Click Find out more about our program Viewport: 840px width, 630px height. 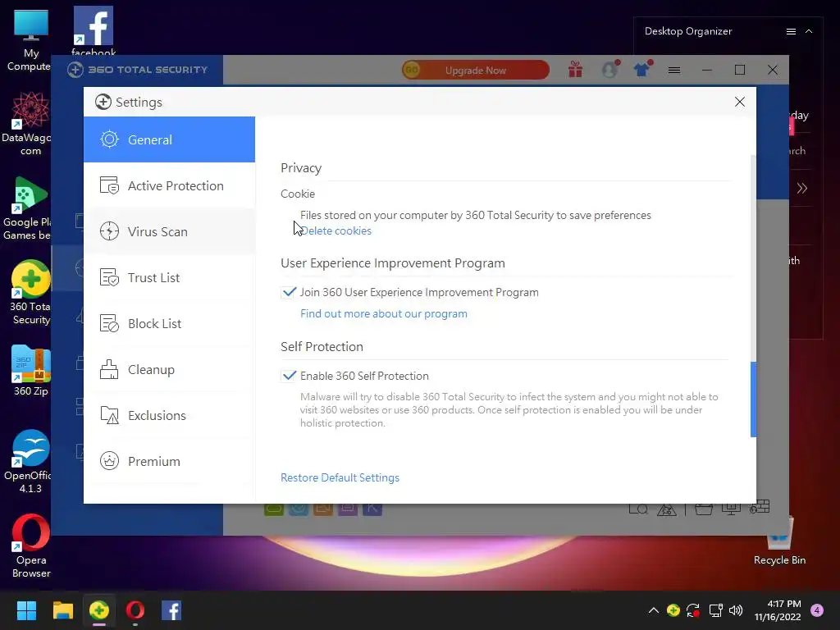click(384, 314)
